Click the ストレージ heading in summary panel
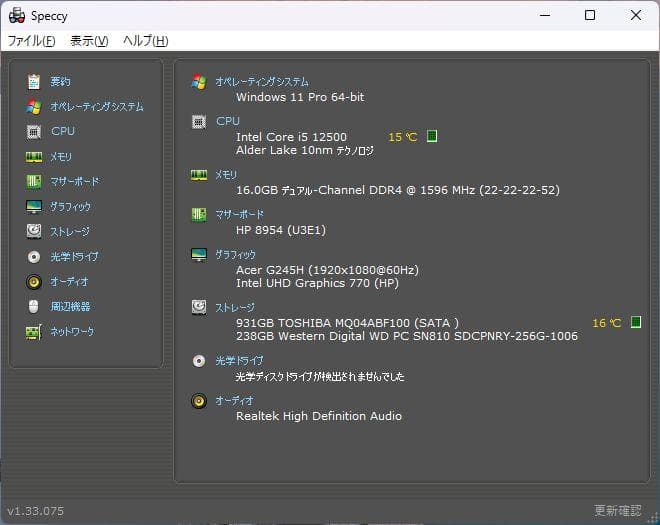Screen dimensions: 660x525 (x=235, y=308)
